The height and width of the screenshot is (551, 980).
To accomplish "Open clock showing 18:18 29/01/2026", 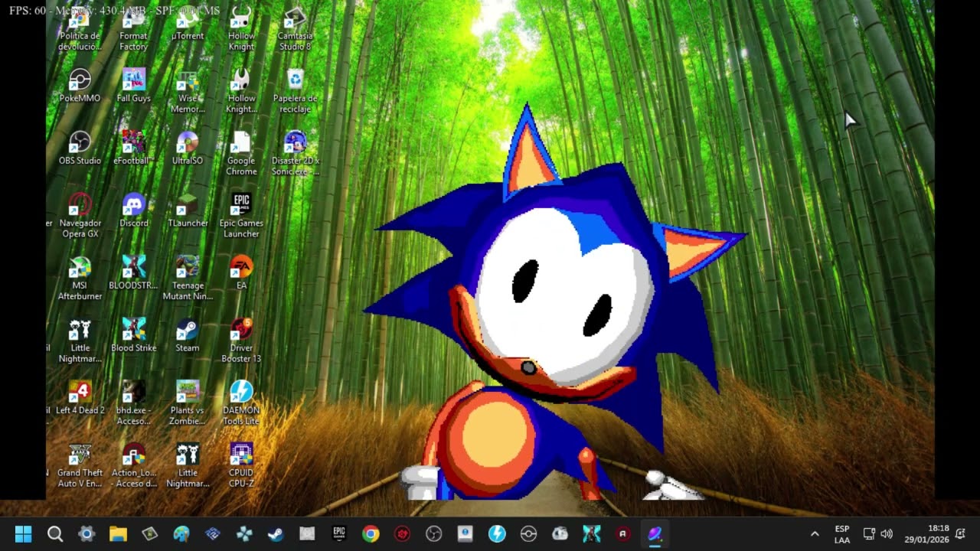I will coord(926,533).
